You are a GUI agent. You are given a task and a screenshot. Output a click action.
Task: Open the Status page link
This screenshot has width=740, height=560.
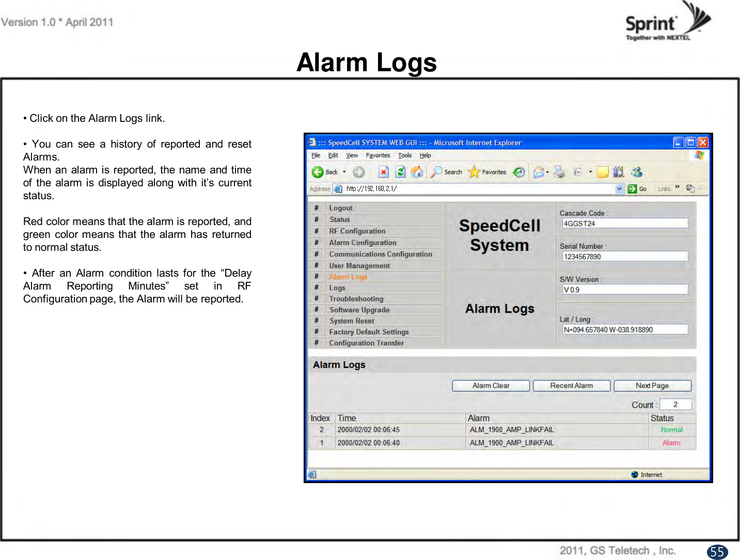[x=340, y=219]
